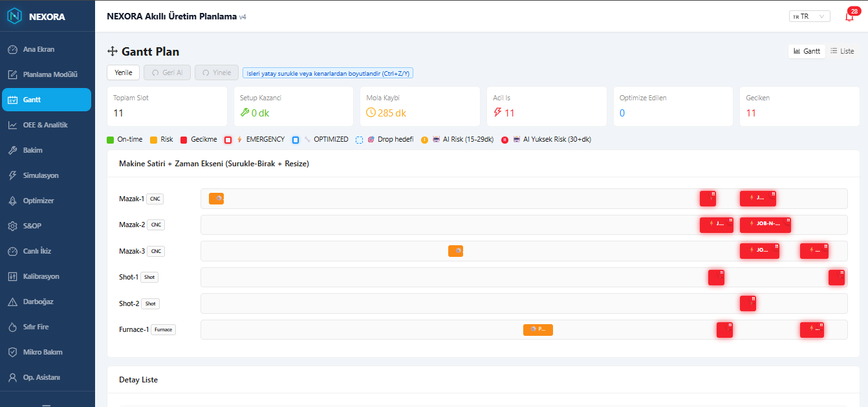Image resolution: width=868 pixels, height=407 pixels.
Task: Switch to the Gantt view tab
Action: 807,51
